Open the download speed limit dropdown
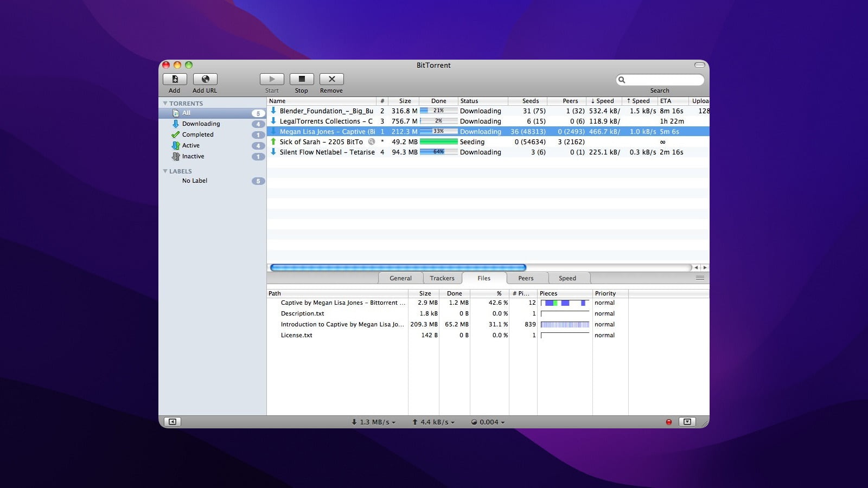 (374, 422)
